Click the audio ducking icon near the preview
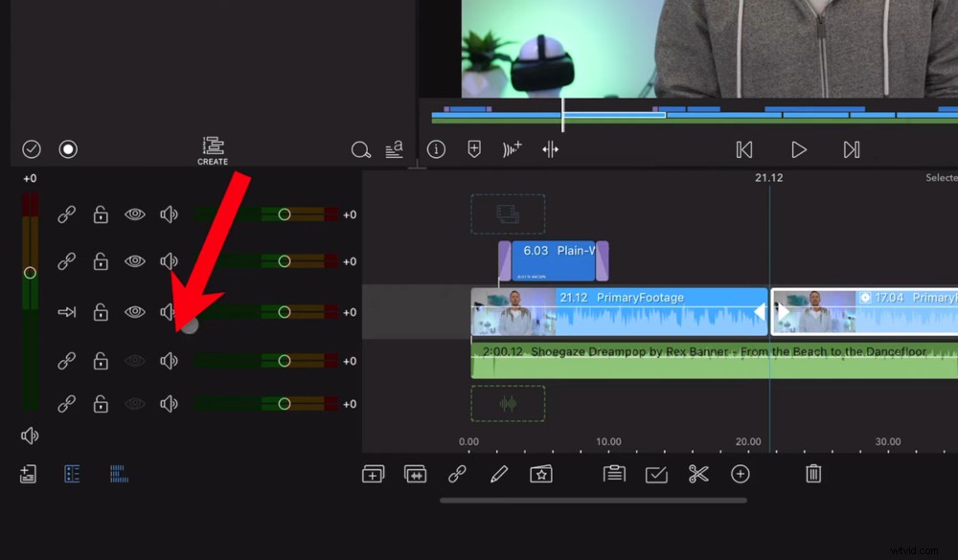The image size is (958, 560). point(513,149)
